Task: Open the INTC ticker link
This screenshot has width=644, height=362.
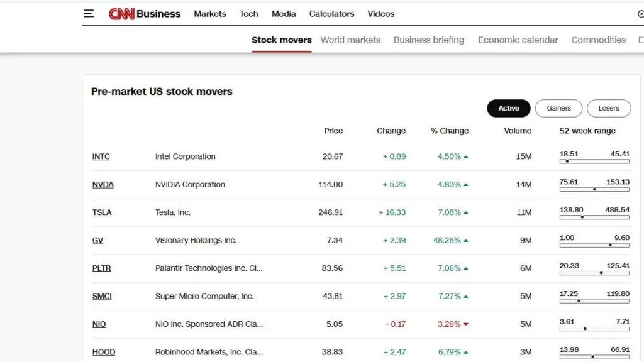Action: 101,156
